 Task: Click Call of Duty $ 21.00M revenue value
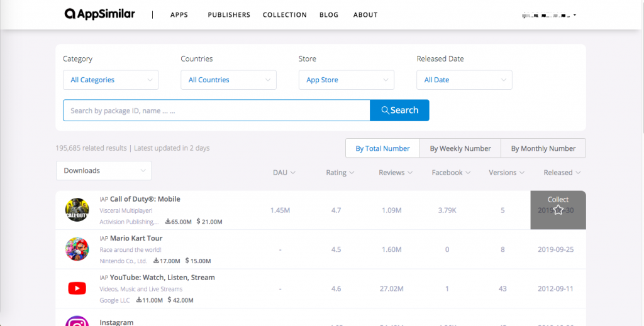(209, 222)
